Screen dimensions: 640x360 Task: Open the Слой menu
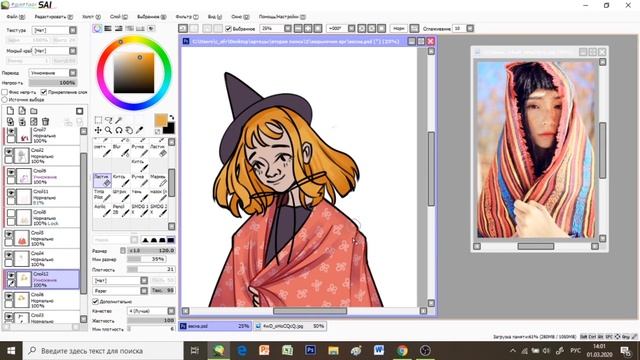[x=119, y=17]
